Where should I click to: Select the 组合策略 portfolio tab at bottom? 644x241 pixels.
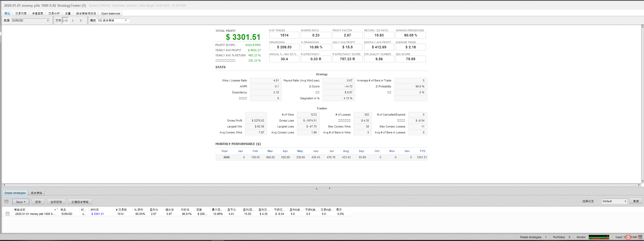pos(37,193)
